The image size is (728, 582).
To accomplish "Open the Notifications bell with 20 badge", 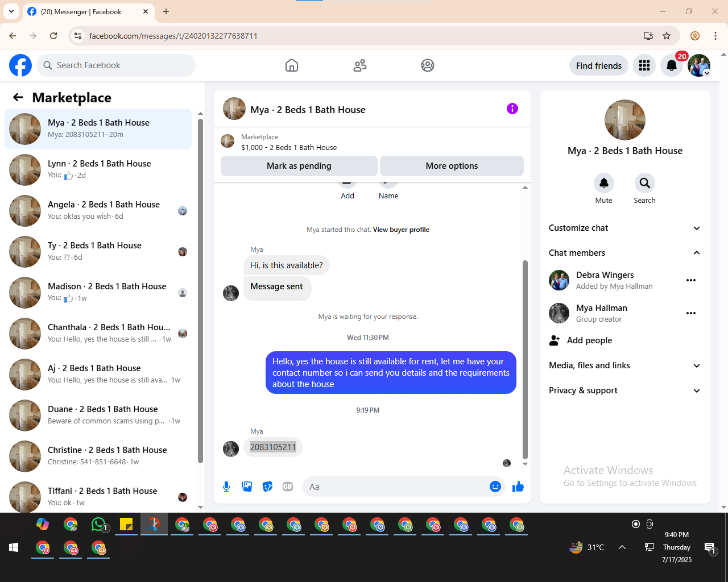I will pyautogui.click(x=672, y=65).
